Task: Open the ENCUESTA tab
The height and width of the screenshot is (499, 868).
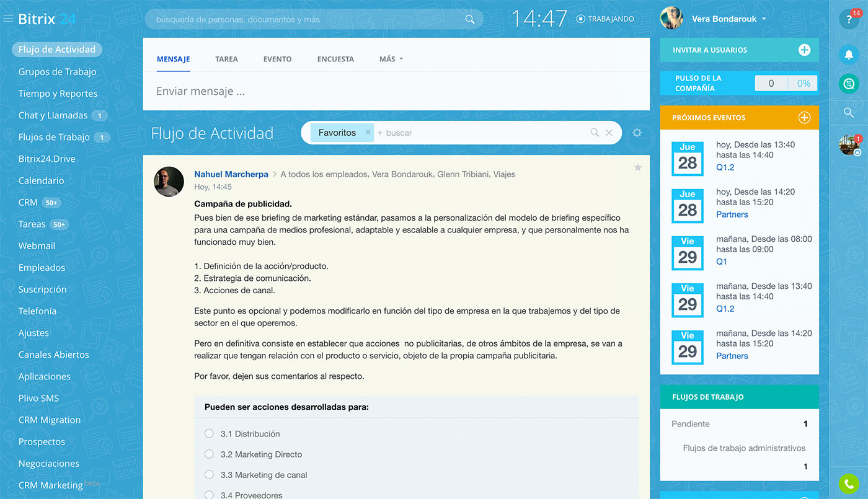Action: [335, 59]
